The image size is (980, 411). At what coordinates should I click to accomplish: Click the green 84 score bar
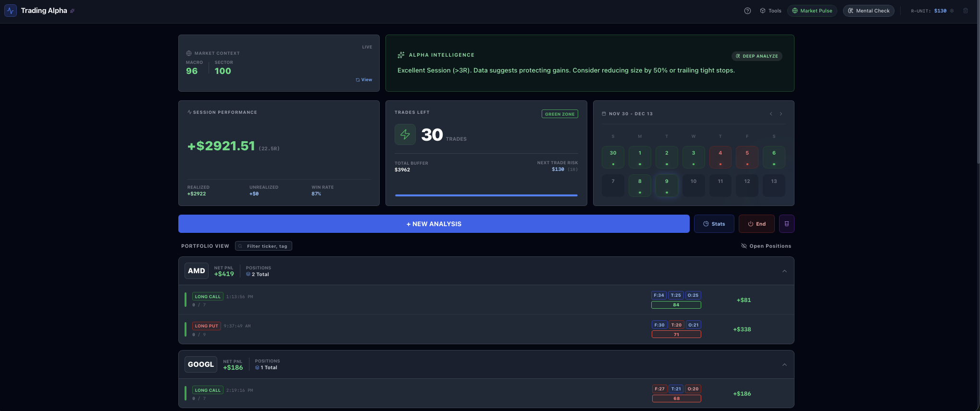pyautogui.click(x=676, y=305)
